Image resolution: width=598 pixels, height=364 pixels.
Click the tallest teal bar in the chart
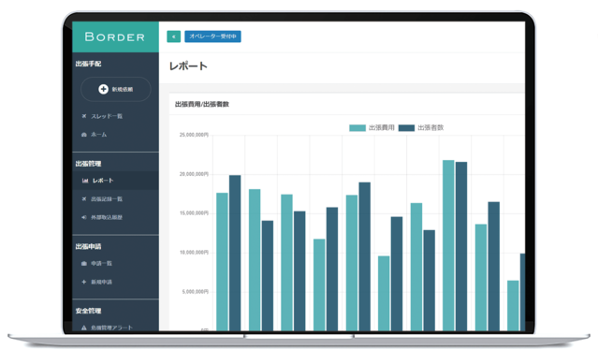(x=448, y=245)
